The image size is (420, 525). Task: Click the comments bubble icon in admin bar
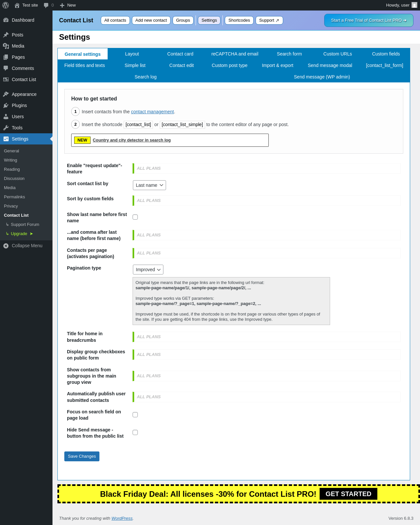click(46, 5)
